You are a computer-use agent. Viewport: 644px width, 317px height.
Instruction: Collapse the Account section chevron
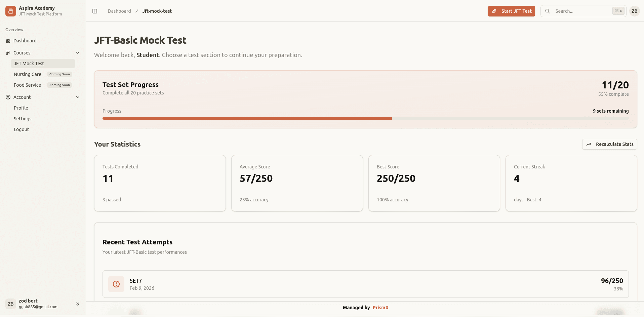point(78,97)
